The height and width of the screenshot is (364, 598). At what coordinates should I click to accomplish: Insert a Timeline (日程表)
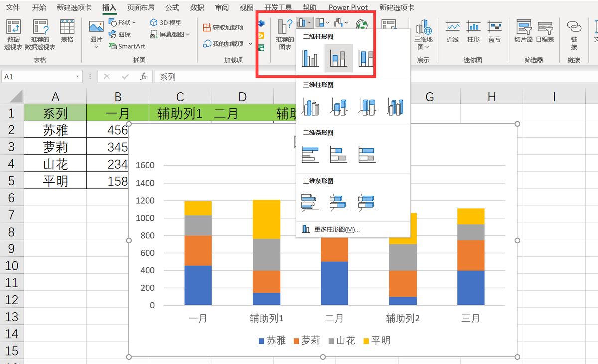pos(545,31)
